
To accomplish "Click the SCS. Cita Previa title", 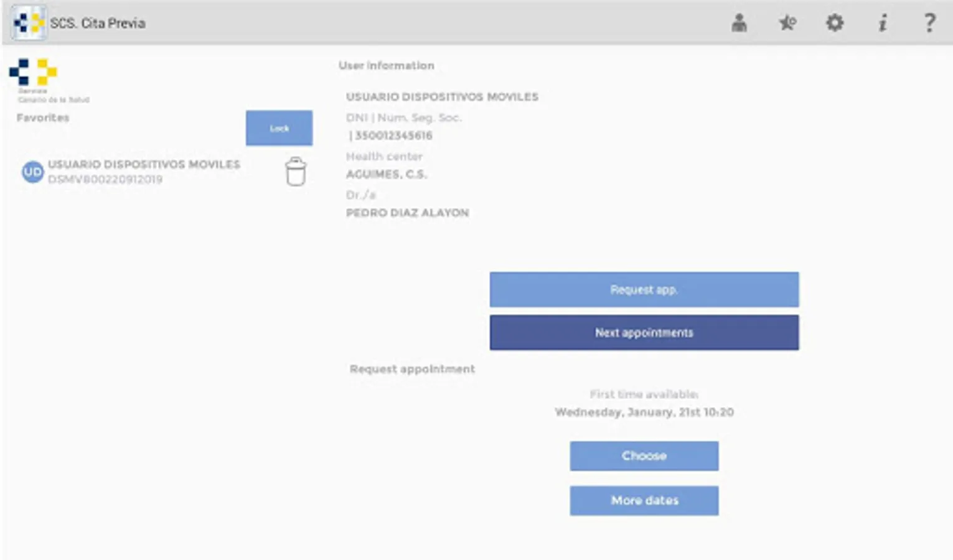I will coord(98,23).
